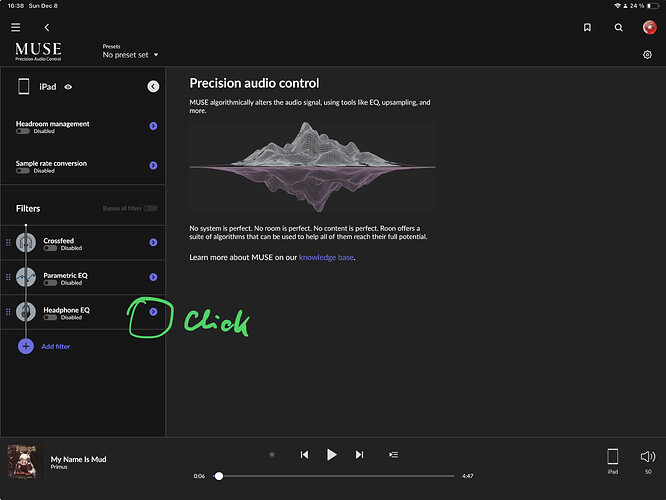Toggle Bypass all filters switch
The image size is (666, 500).
pyautogui.click(x=150, y=208)
